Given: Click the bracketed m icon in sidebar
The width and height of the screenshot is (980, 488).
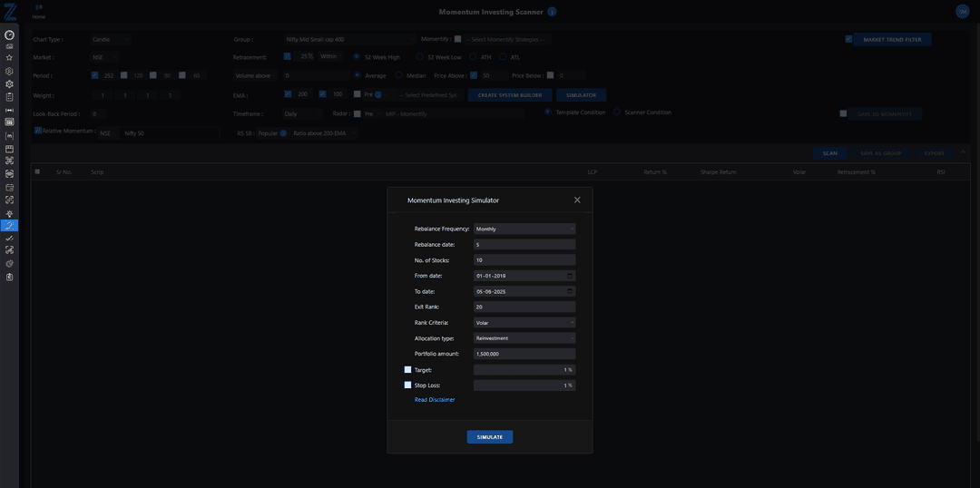Looking at the screenshot, I should tap(9, 135).
